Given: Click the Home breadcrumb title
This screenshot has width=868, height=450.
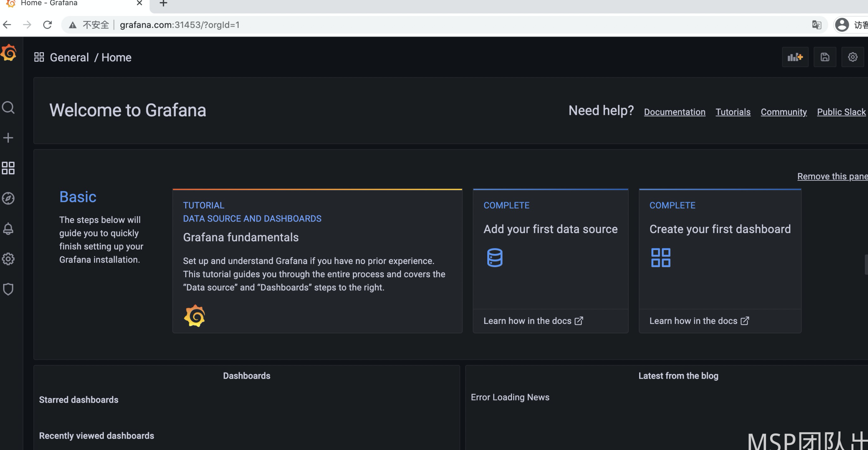Looking at the screenshot, I should [116, 57].
